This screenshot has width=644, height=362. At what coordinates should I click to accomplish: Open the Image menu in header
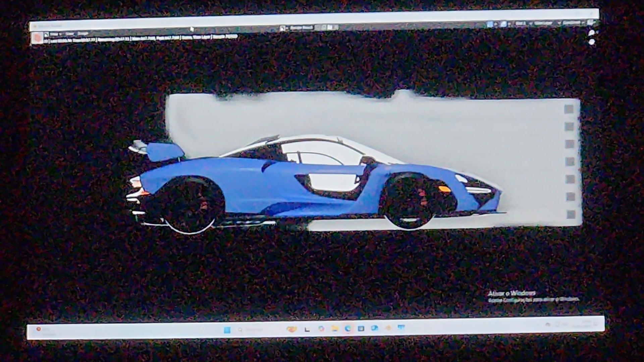click(x=83, y=34)
